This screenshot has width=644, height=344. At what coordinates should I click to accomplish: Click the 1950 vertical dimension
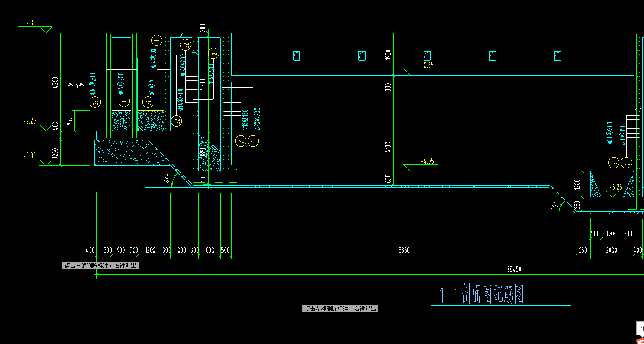coord(389,55)
